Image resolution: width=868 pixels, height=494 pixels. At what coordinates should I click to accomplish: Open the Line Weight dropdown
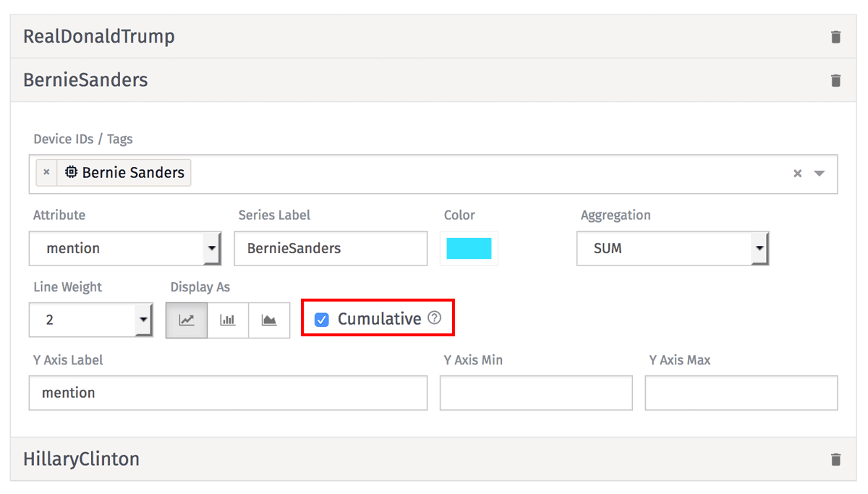pos(90,320)
